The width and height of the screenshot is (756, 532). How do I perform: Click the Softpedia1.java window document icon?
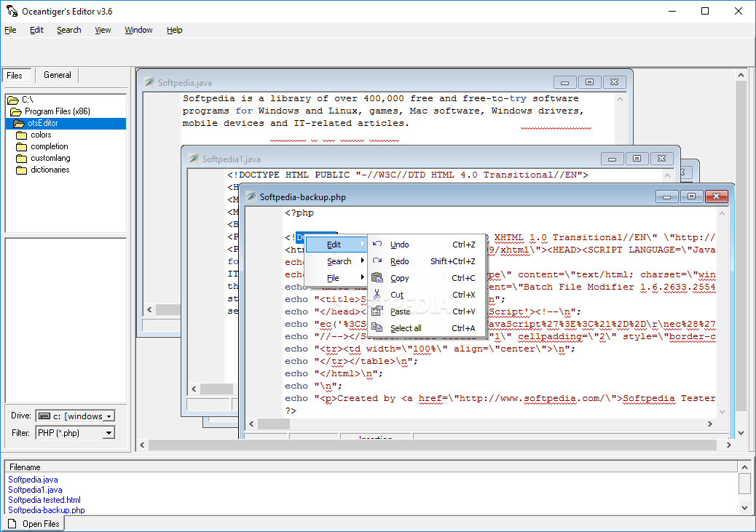click(193, 159)
